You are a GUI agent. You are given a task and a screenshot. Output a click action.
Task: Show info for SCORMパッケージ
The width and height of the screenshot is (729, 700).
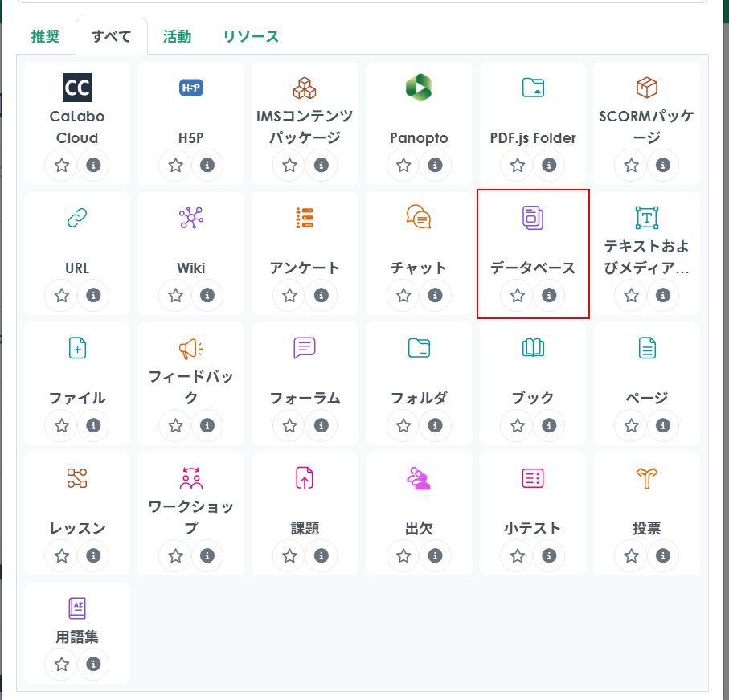click(x=663, y=166)
